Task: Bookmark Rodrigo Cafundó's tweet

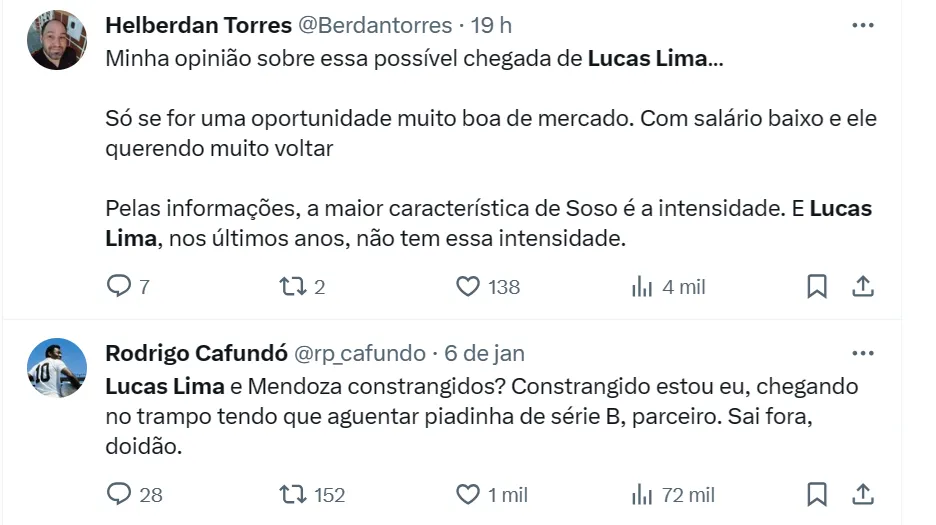Action: click(817, 494)
